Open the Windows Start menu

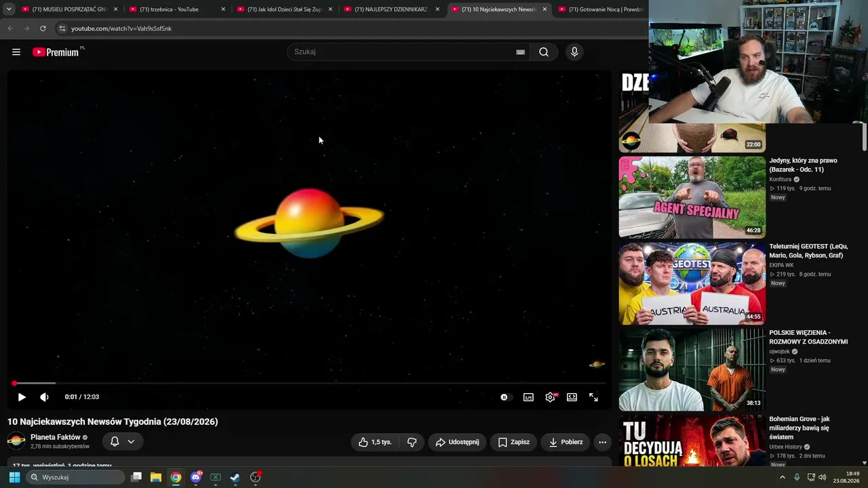pos(14,477)
